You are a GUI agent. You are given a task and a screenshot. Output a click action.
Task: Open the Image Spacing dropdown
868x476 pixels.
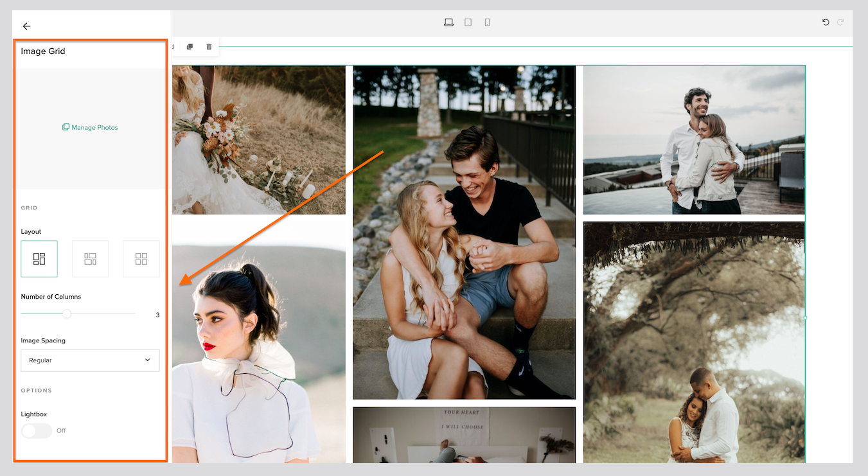tap(90, 360)
